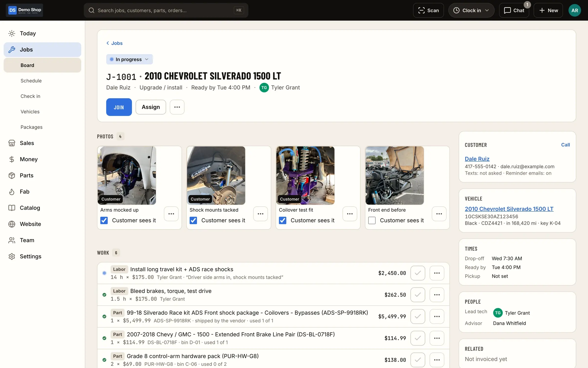Click the Demo Shop logo
The image size is (588, 368).
24,10
